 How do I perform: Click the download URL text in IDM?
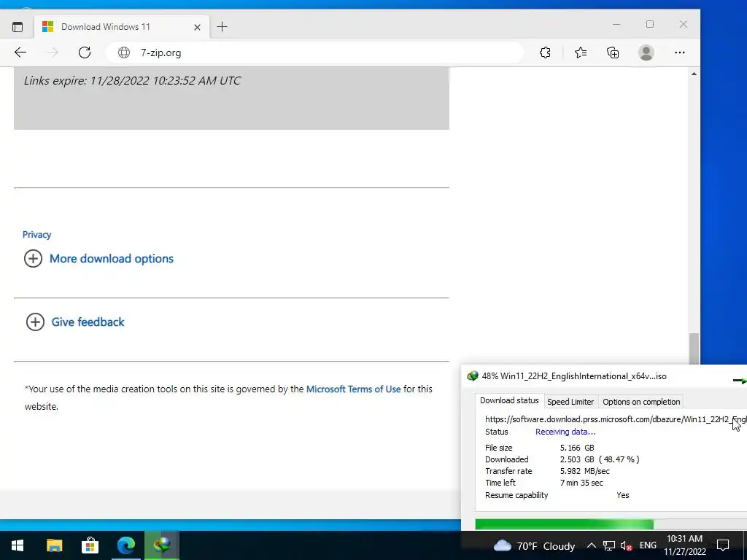616,419
